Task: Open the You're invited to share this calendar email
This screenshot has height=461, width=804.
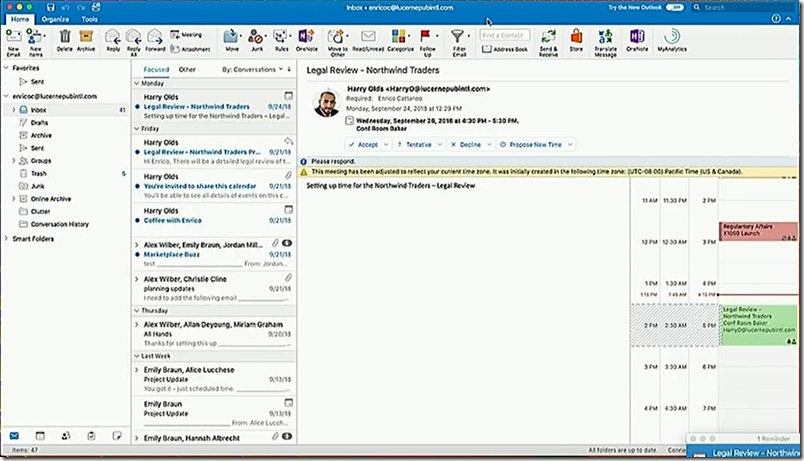Action: 214,186
